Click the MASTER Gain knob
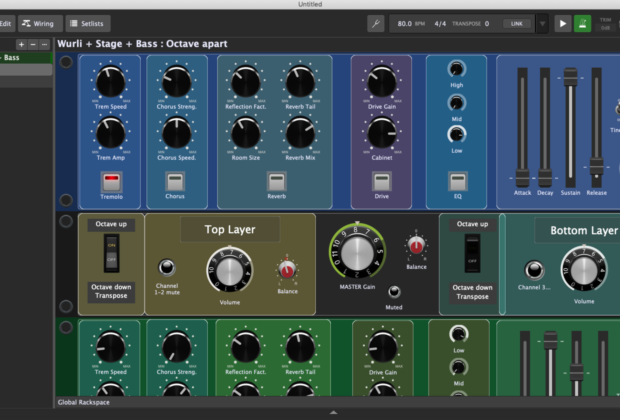Screen dimensions: 620x420 (x=357, y=253)
